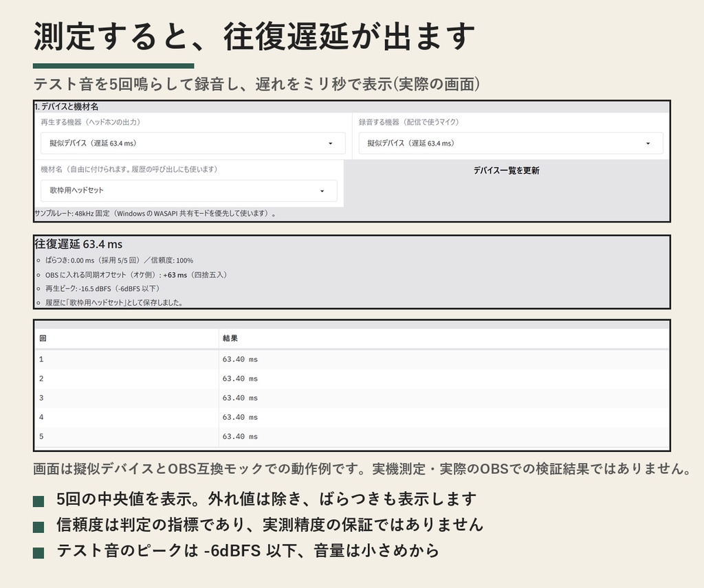Click the 63.40 ms result in row 5
This screenshot has width=704, height=588.
[x=240, y=436]
